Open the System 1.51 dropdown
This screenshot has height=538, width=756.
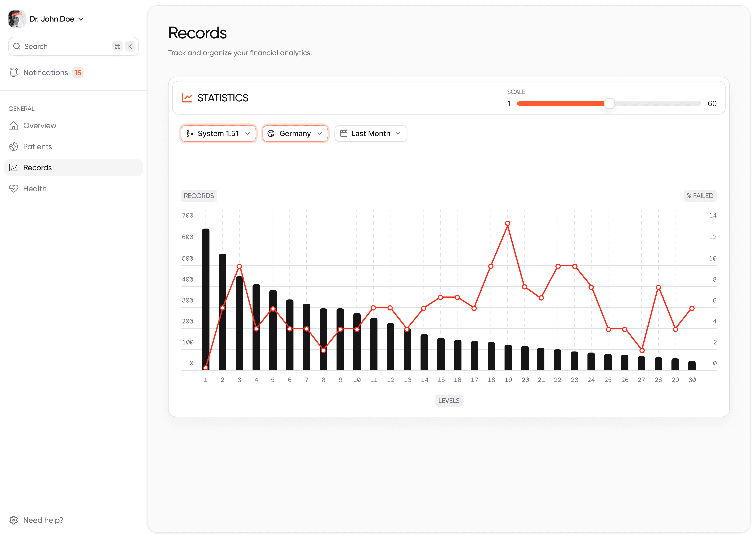tap(218, 133)
